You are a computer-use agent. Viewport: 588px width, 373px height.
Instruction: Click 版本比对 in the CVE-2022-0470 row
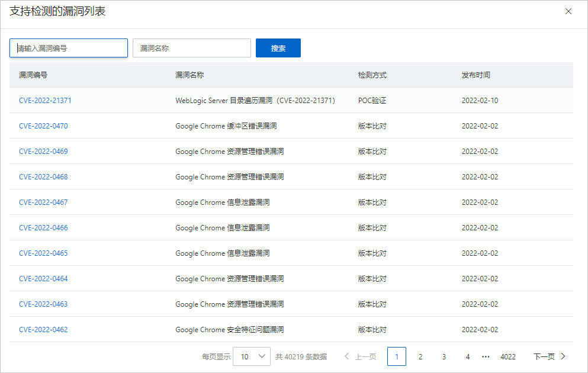372,126
